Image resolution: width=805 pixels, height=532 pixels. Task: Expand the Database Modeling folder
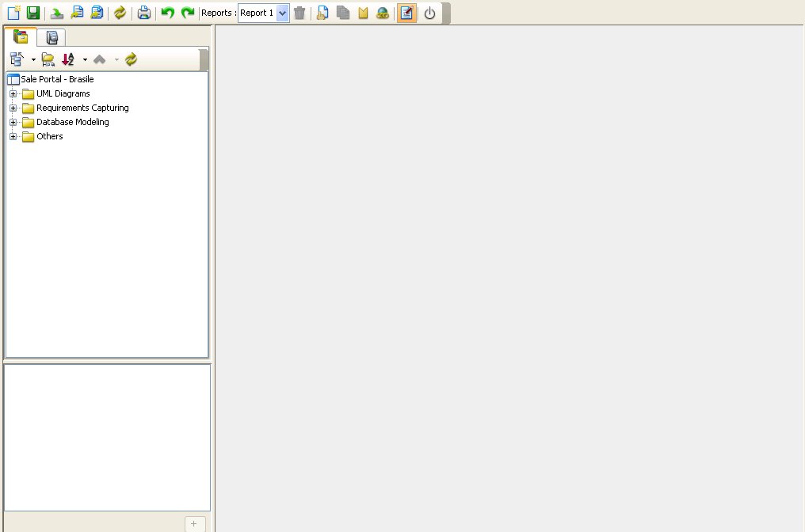(13, 123)
